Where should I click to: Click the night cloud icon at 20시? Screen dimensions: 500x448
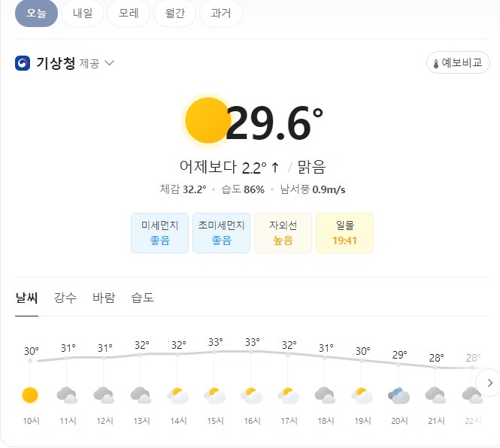point(398,395)
